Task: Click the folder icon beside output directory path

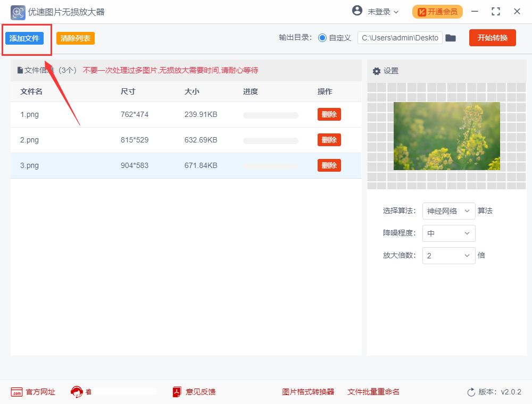Action: [x=451, y=37]
